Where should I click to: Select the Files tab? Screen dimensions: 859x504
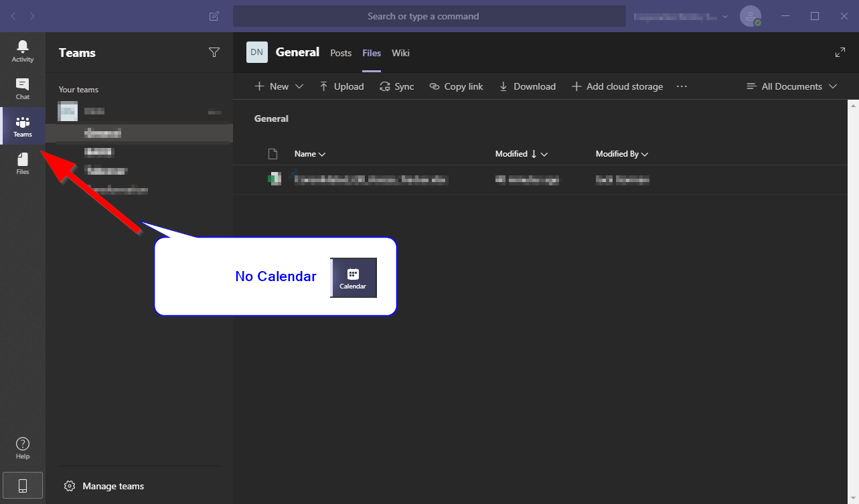(372, 53)
